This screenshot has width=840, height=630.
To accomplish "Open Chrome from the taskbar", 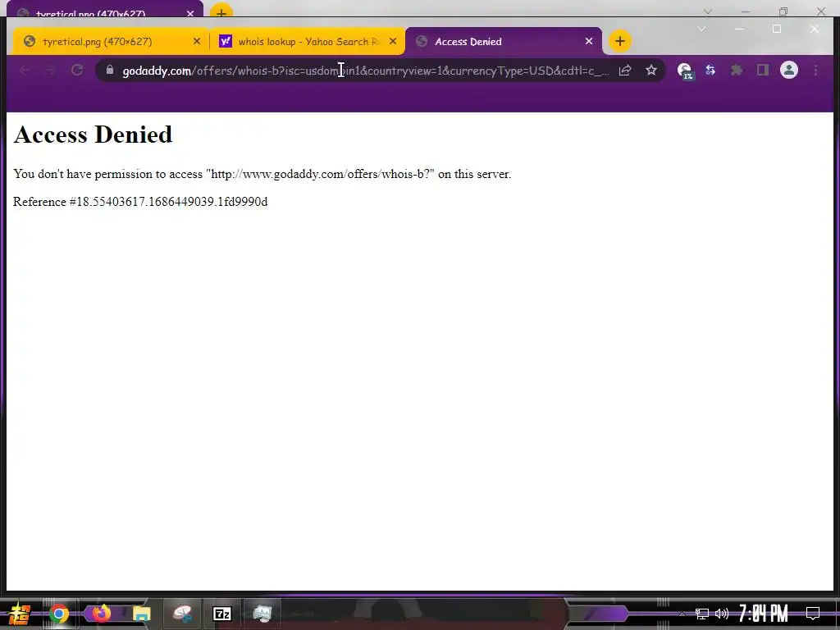I will pos(59,614).
